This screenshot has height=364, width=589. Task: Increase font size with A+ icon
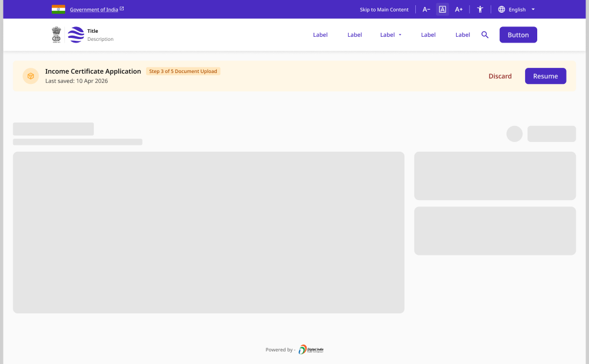pyautogui.click(x=458, y=9)
